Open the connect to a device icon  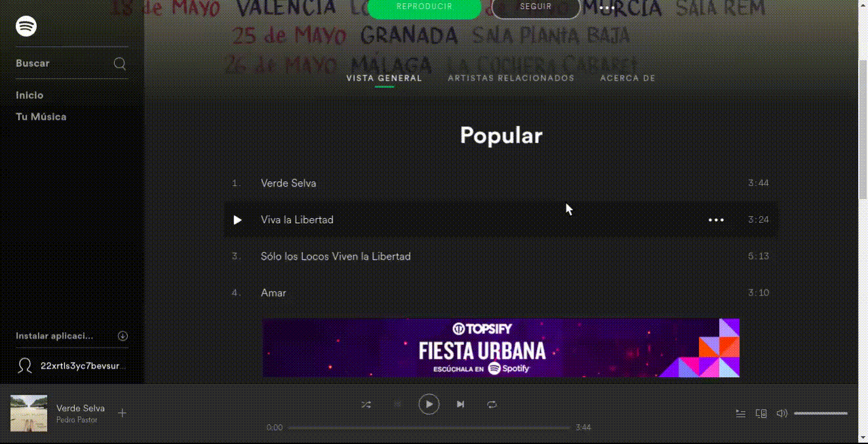[761, 413]
